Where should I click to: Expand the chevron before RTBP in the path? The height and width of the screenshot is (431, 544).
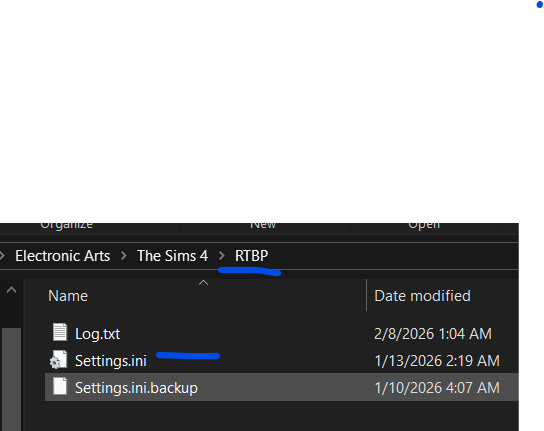[x=222, y=256]
